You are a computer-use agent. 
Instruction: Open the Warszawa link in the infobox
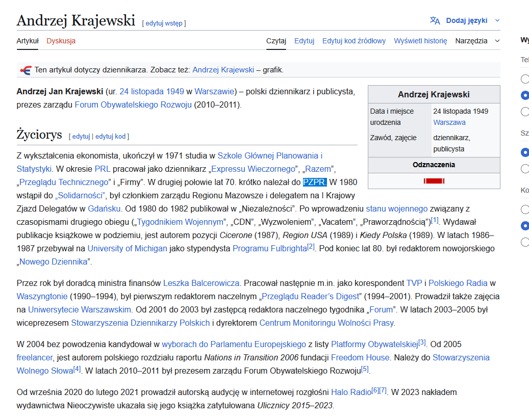tap(449, 122)
